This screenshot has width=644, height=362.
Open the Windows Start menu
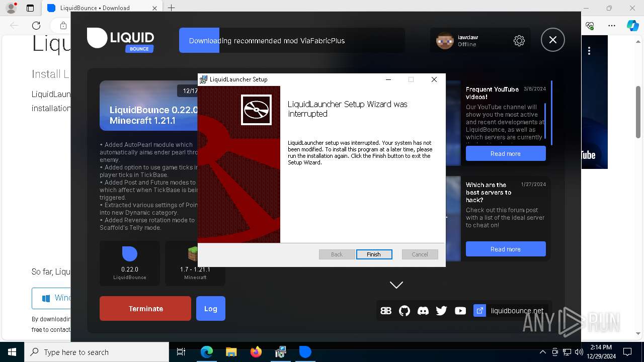click(x=12, y=352)
